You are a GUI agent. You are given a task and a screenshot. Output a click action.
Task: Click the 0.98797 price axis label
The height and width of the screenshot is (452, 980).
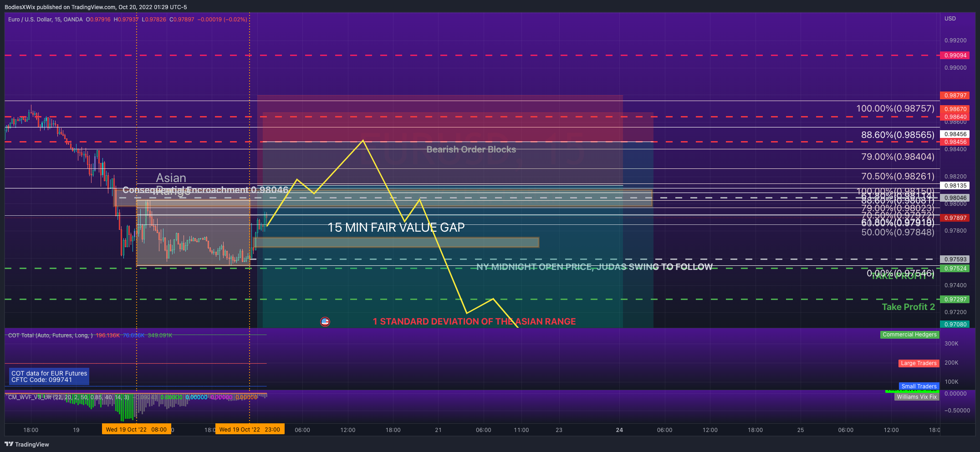point(955,96)
